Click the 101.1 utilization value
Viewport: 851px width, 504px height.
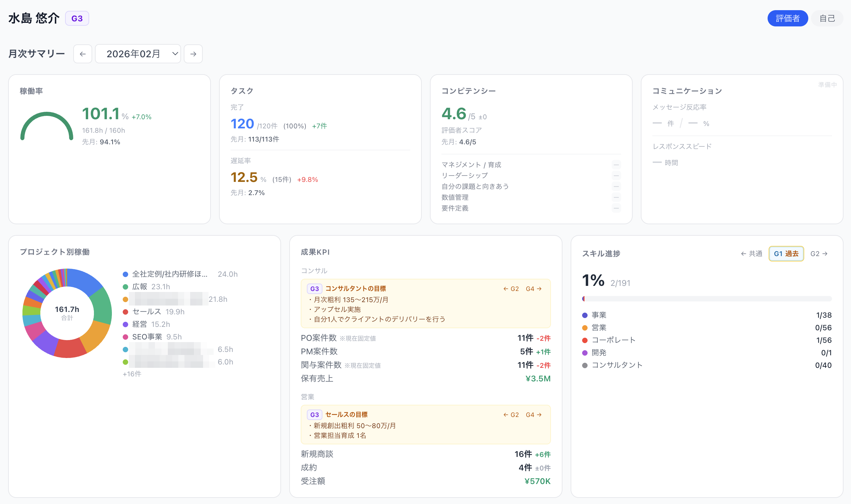coord(101,114)
